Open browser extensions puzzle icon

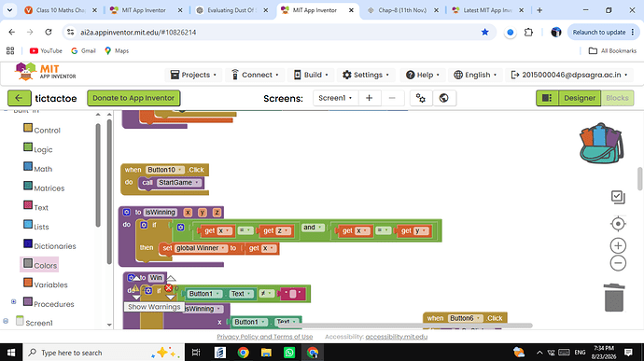point(528,32)
